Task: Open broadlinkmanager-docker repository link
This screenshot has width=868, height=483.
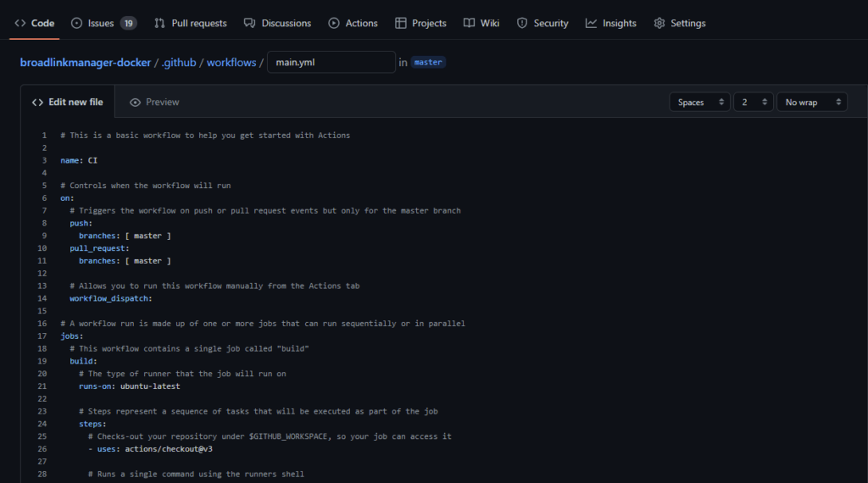Action: 86,63
